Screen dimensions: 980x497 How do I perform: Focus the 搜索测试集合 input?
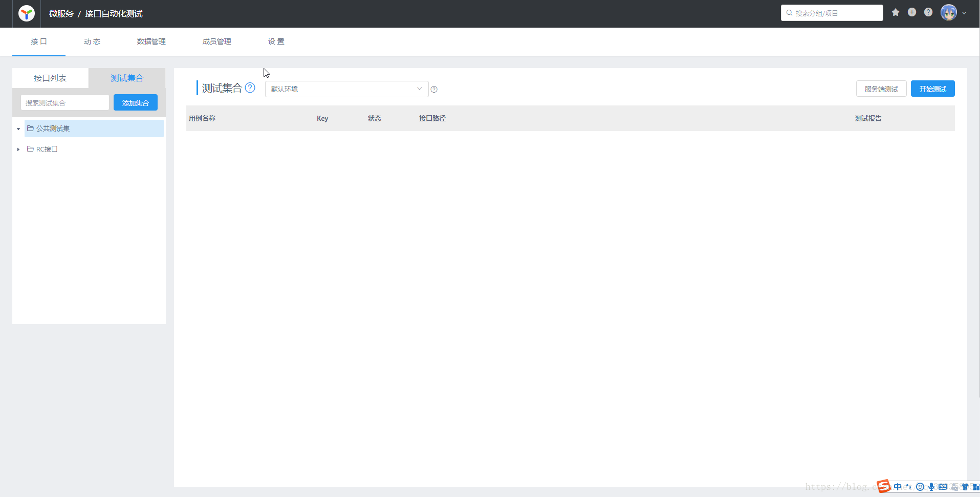point(65,102)
